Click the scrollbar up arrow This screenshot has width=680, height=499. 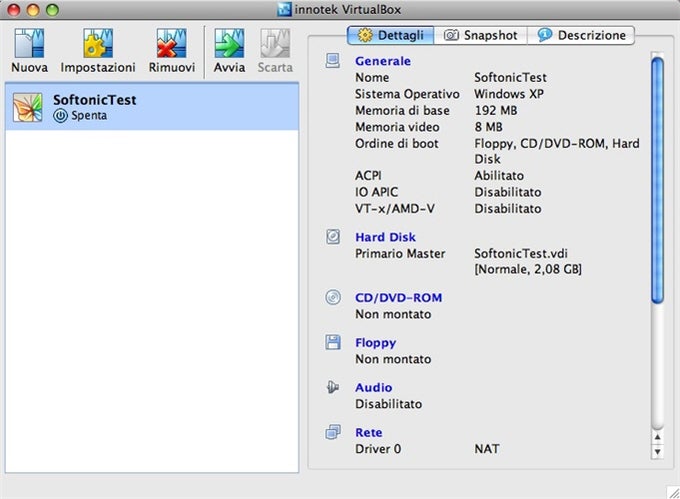pyautogui.click(x=657, y=437)
